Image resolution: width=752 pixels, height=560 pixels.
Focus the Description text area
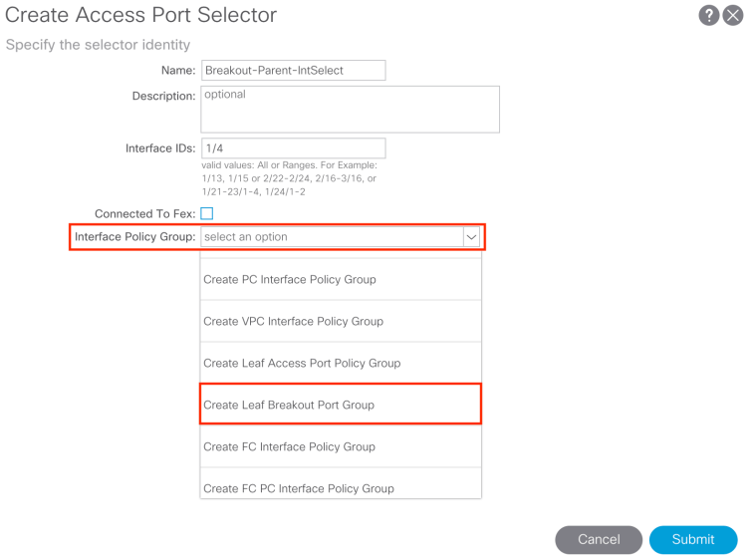tap(350, 110)
